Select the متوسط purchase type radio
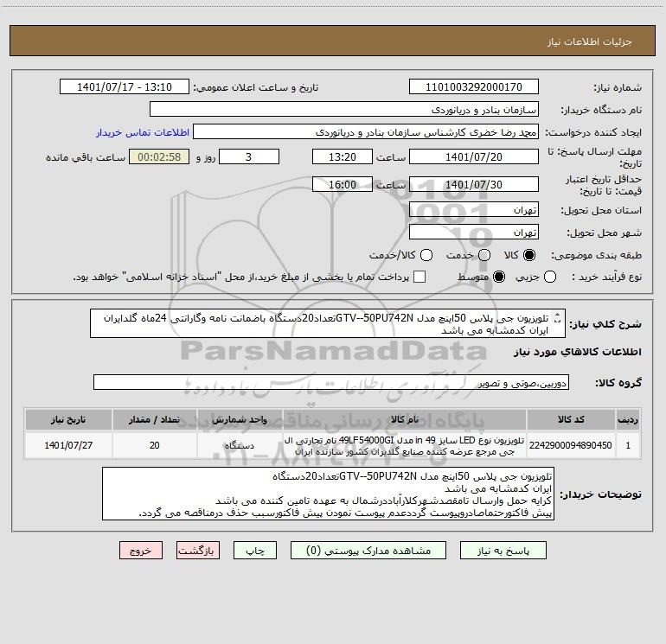The height and width of the screenshot is (644, 666). click(499, 277)
